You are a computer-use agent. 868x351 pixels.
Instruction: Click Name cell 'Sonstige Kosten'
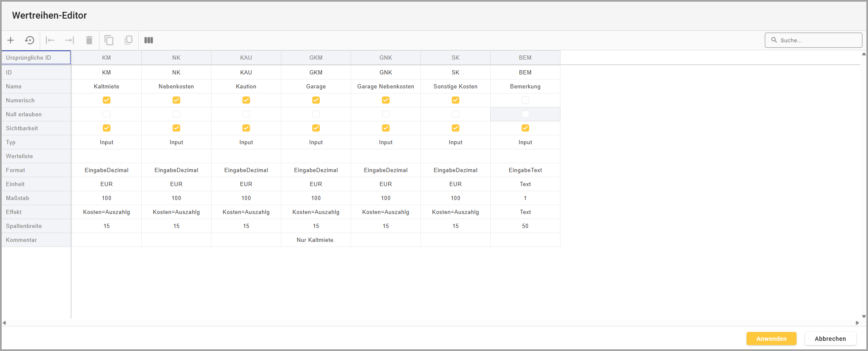pos(456,86)
